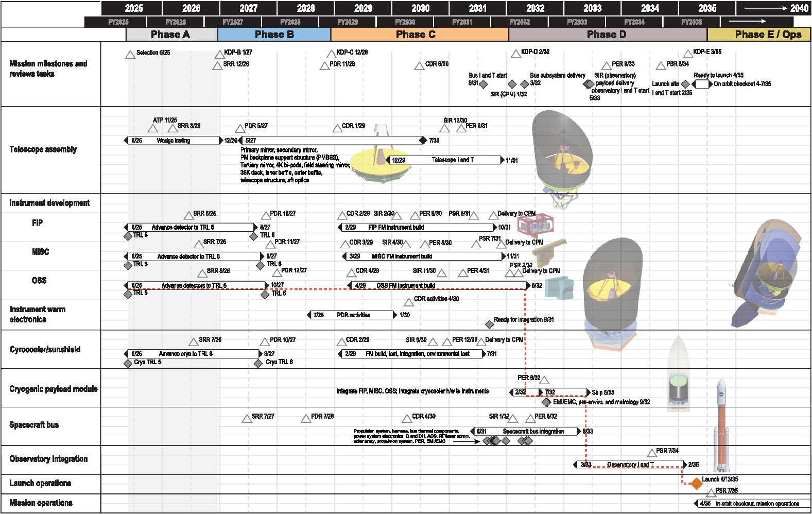Open the yellow primary mirror telescope image
Image resolution: width=812 pixels, height=514 pixels.
tap(381, 153)
